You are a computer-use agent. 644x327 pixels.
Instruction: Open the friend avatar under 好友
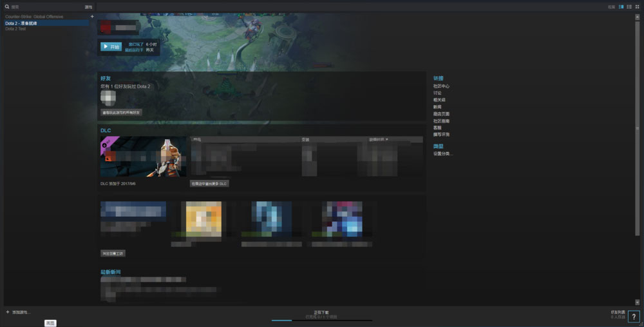point(108,98)
